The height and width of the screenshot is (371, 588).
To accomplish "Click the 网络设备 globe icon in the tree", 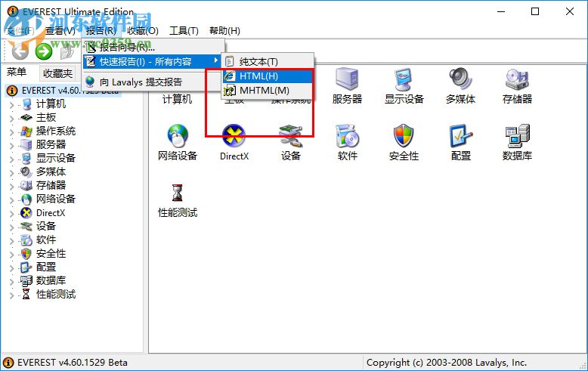I will tap(26, 199).
